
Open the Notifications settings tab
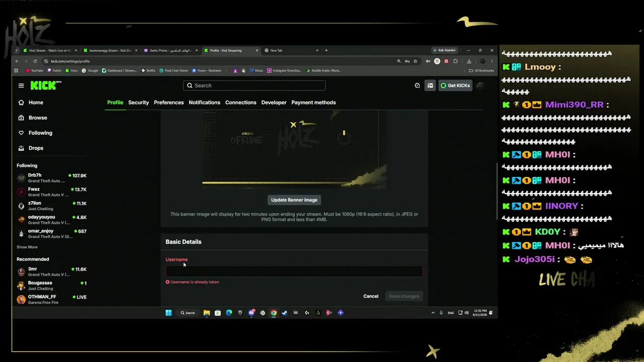(204, 103)
